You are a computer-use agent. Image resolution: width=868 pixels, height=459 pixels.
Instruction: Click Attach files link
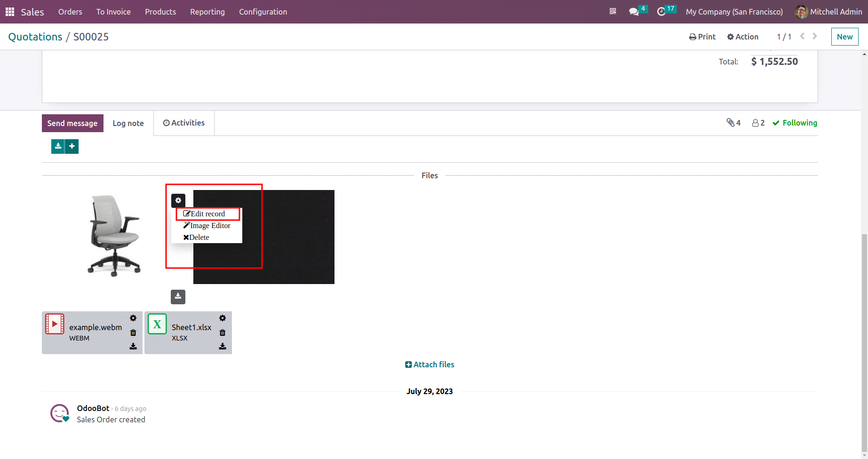(x=430, y=364)
